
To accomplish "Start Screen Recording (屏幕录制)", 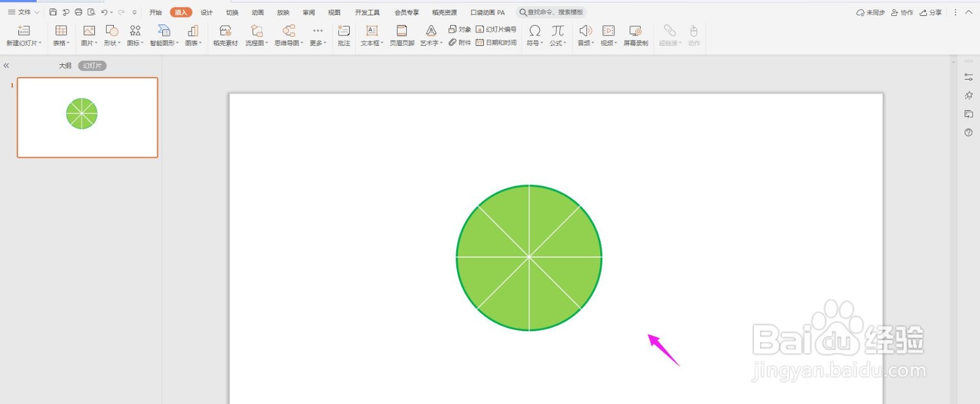I will coord(636,36).
